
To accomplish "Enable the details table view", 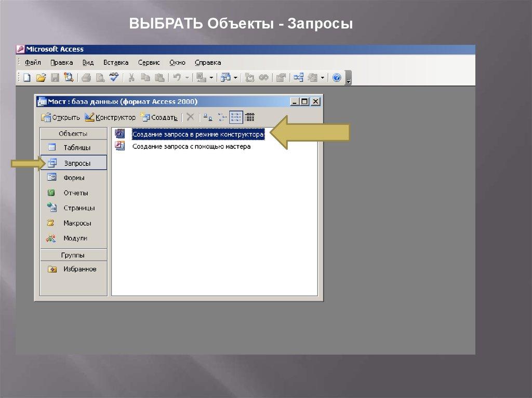I will pos(249,117).
